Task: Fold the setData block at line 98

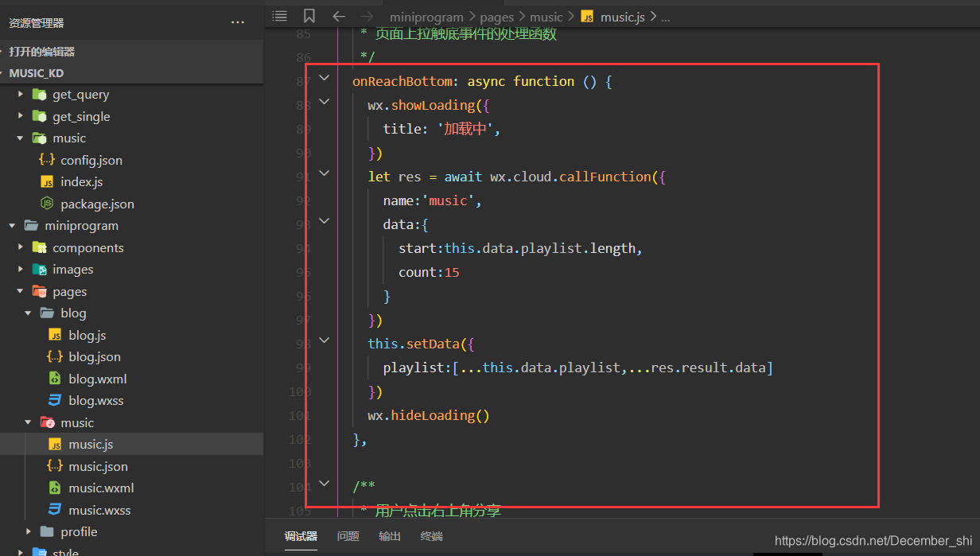Action: [324, 340]
